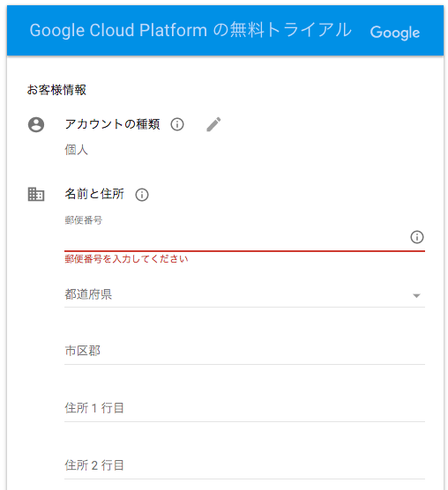448x490 pixels.
Task: Click the Google Cloud Platform の無料トライアル title
Action: click(x=190, y=30)
